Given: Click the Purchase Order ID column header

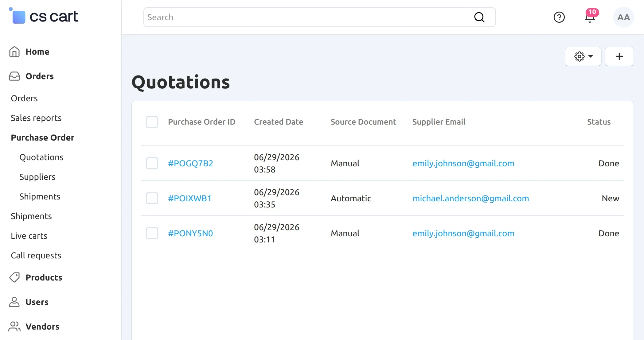Looking at the screenshot, I should pyautogui.click(x=202, y=122).
